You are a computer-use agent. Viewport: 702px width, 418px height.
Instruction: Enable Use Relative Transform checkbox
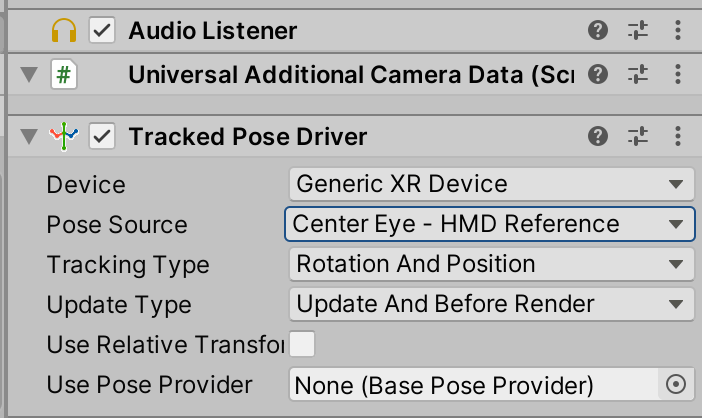tap(302, 344)
